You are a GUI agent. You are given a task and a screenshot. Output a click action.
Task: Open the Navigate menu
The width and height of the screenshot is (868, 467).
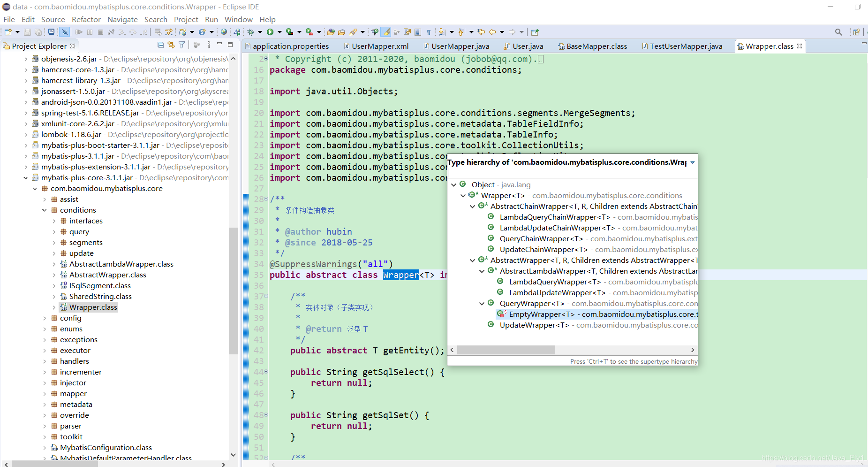[x=122, y=19]
